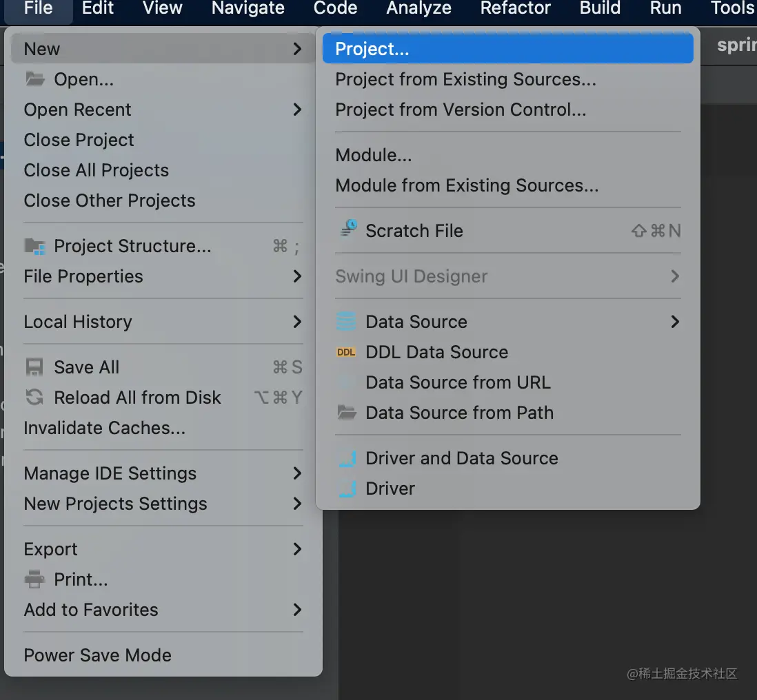
Task: Expand the Open Recent submenu
Action: tap(297, 110)
